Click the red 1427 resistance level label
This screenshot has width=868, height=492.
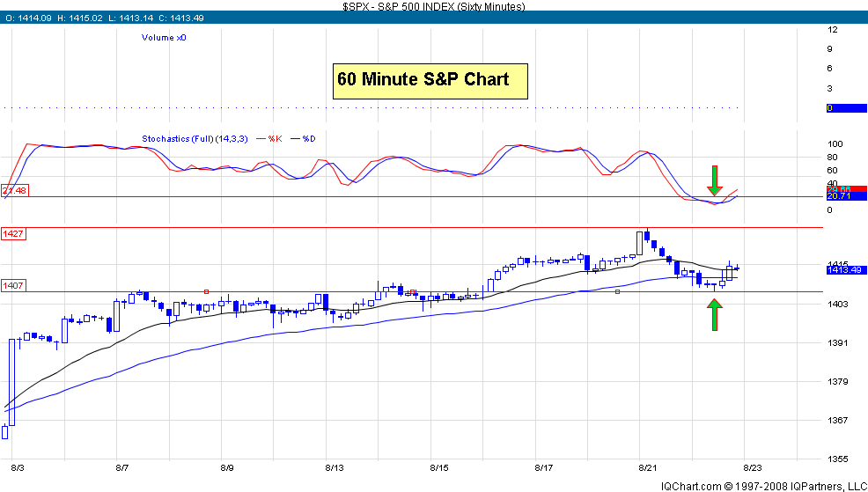click(13, 234)
